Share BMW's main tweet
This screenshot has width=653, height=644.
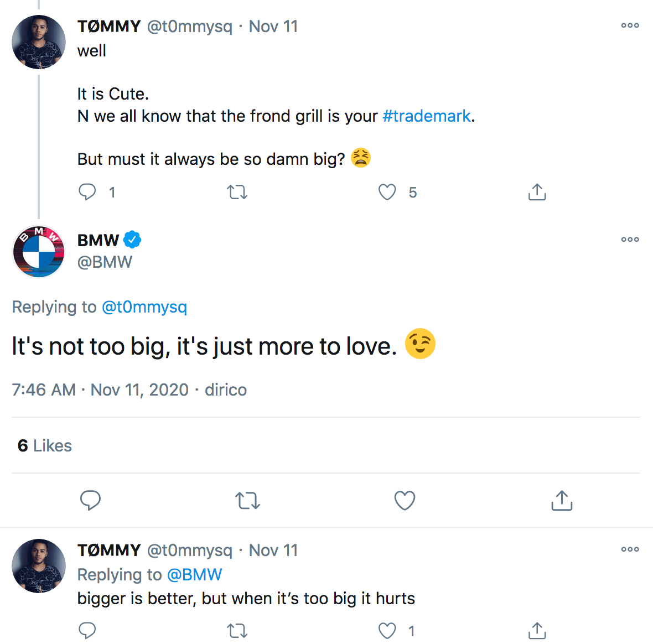point(562,500)
